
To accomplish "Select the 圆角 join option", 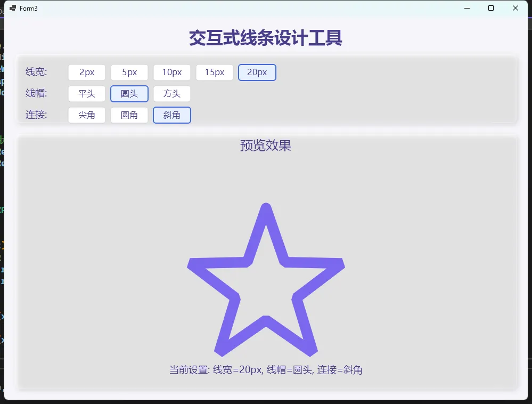I will (129, 115).
